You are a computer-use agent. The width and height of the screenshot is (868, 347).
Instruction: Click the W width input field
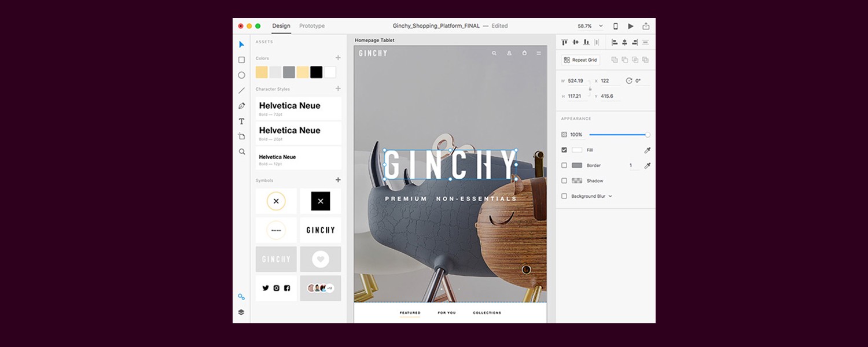pyautogui.click(x=575, y=80)
